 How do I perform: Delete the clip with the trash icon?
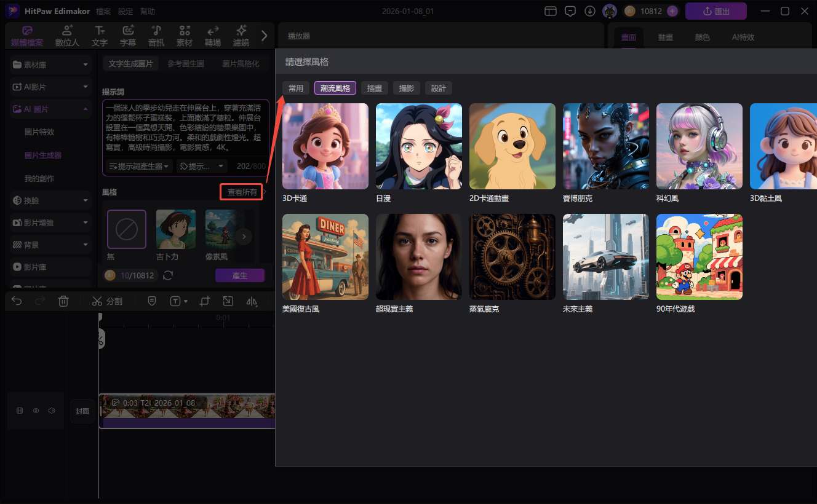point(63,301)
